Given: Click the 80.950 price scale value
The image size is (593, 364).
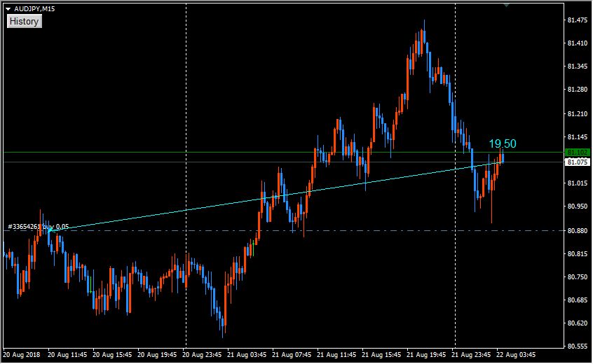Looking at the screenshot, I should tap(578, 206).
